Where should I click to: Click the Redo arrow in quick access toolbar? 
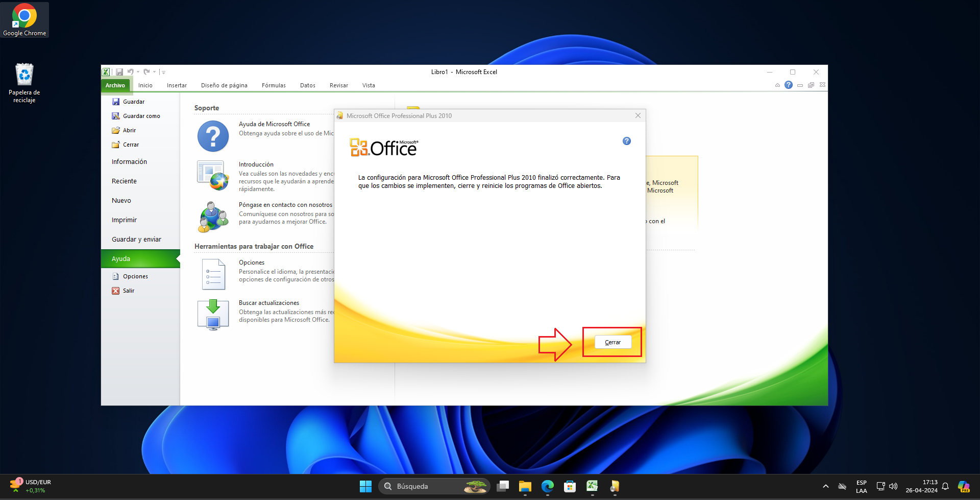click(x=146, y=72)
